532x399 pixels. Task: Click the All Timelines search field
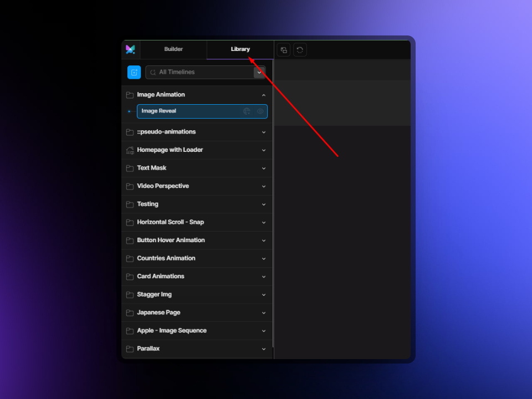click(206, 72)
